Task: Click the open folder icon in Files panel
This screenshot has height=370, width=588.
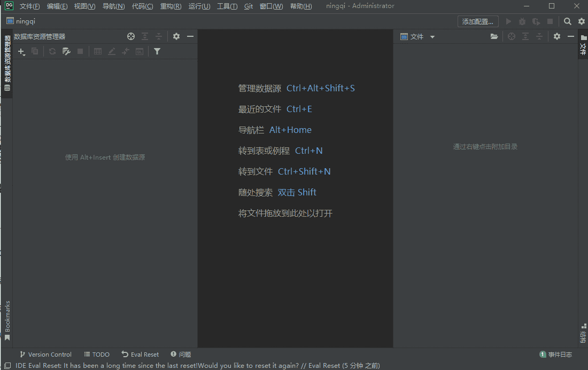Action: pos(494,37)
